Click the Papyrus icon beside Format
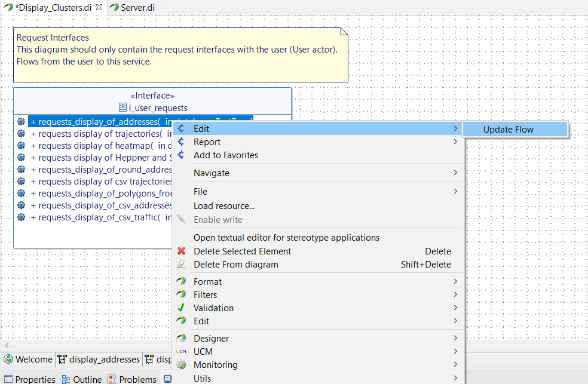 coord(181,281)
